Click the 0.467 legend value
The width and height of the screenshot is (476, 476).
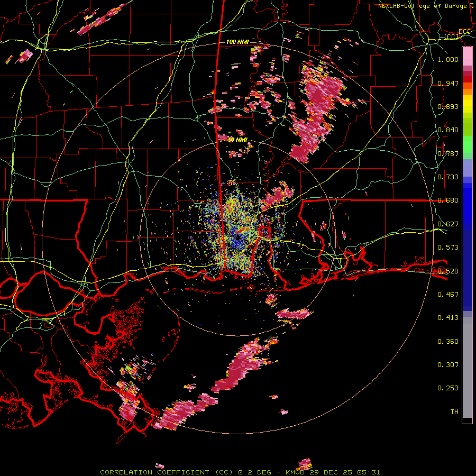point(448,294)
